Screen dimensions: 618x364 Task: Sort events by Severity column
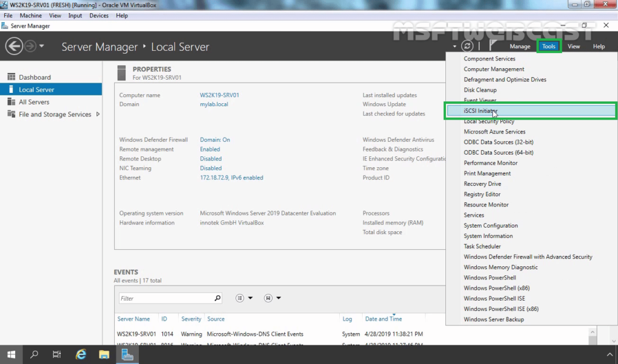click(191, 319)
